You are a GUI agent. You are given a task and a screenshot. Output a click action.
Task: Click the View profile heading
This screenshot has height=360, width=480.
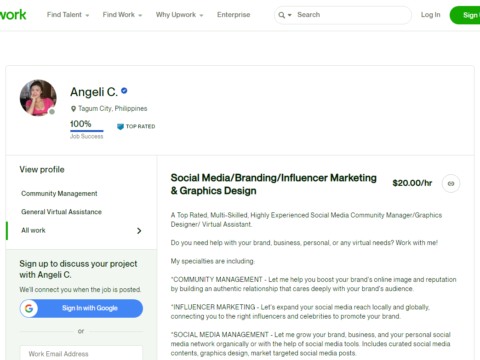click(42, 169)
